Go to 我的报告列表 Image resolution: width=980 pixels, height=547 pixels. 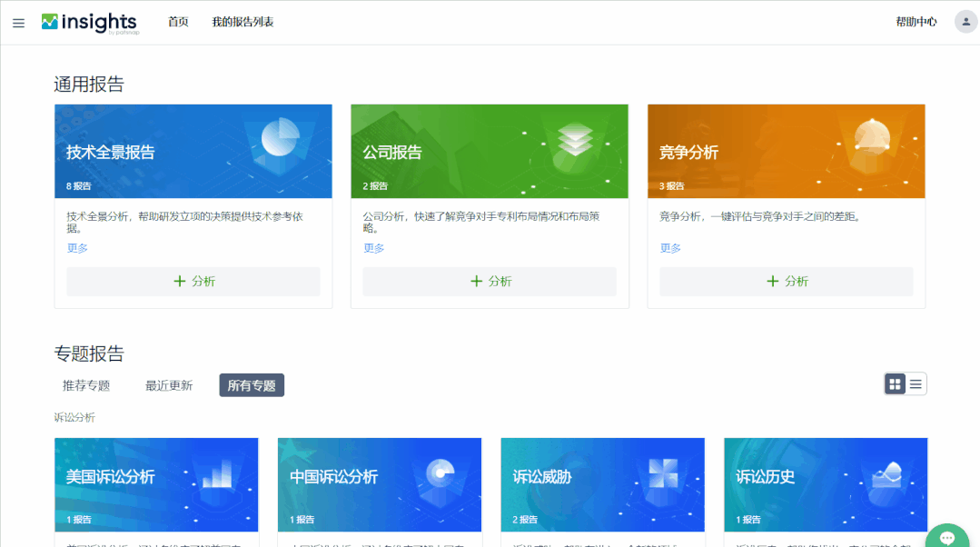(241, 22)
